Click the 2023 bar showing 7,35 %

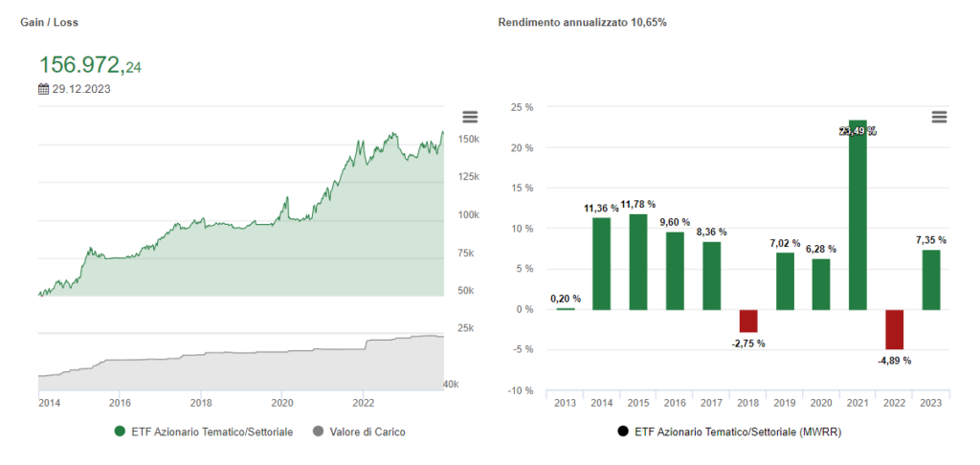[931, 279]
